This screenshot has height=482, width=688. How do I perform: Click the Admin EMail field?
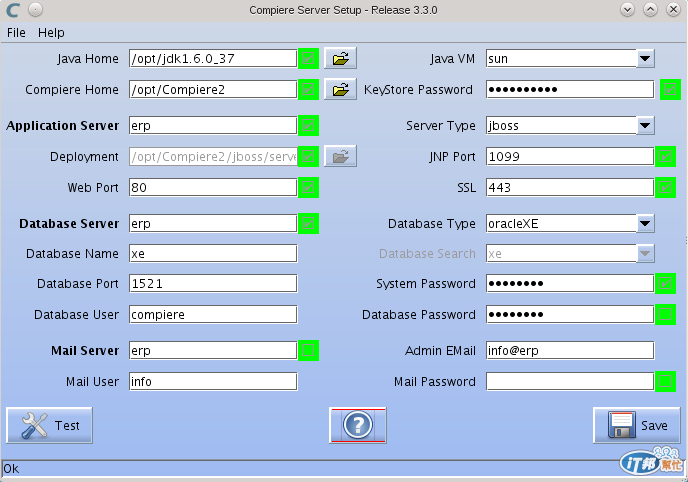click(x=570, y=350)
